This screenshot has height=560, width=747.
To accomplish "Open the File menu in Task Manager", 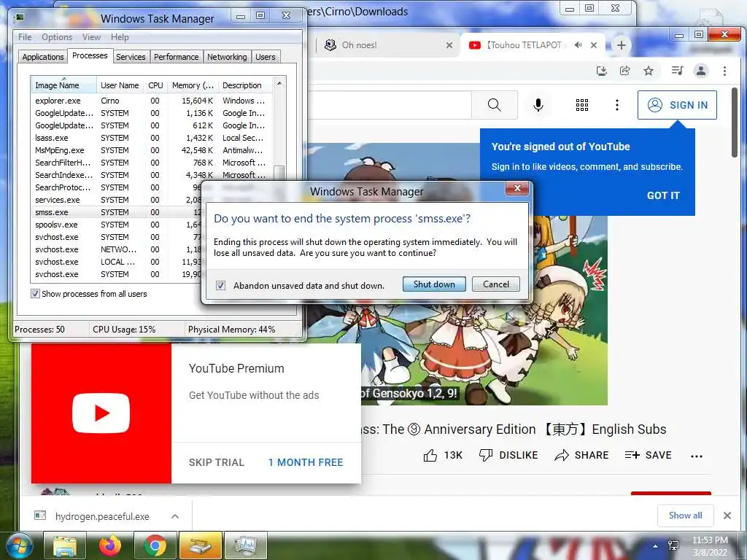I will (25, 37).
